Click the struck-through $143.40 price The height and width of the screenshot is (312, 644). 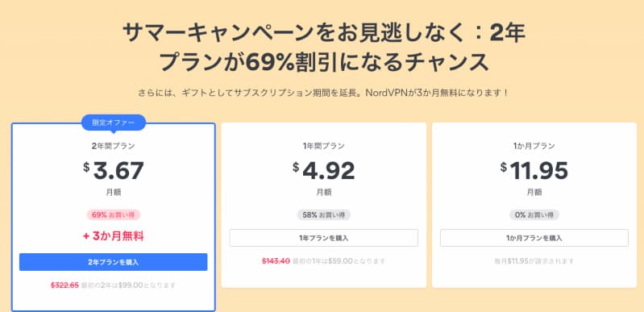coord(276,261)
